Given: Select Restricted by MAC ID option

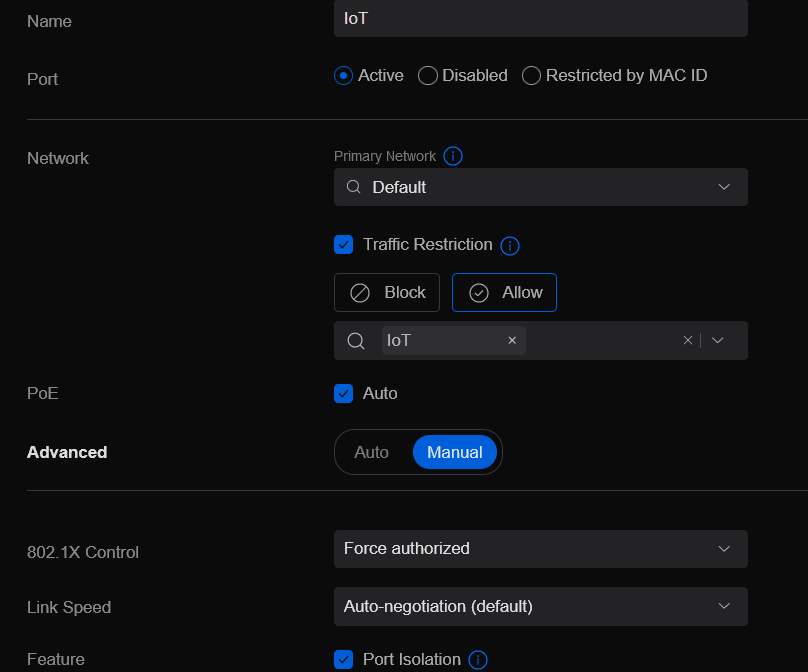Looking at the screenshot, I should tap(532, 76).
